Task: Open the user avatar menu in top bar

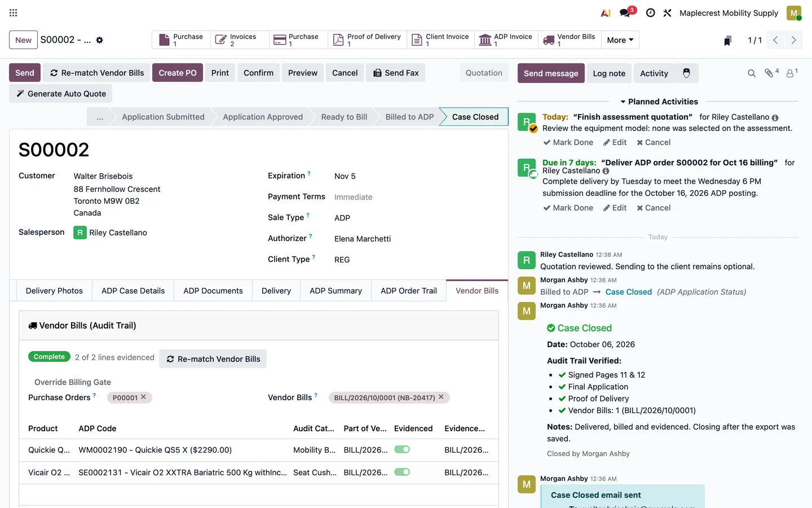Action: (794, 12)
